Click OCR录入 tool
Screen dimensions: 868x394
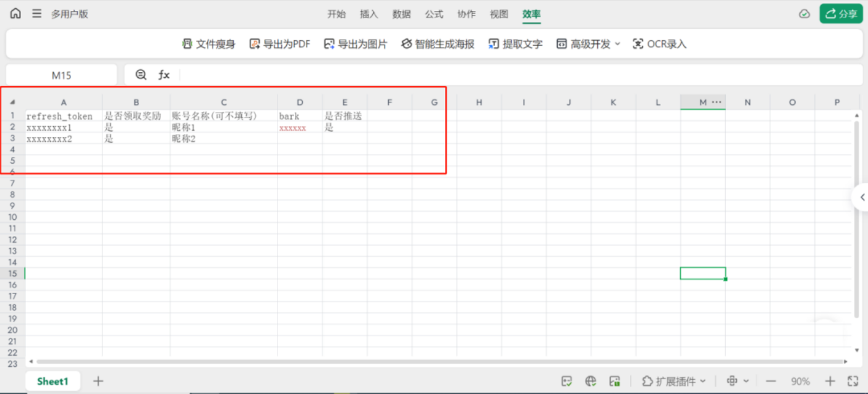[660, 44]
